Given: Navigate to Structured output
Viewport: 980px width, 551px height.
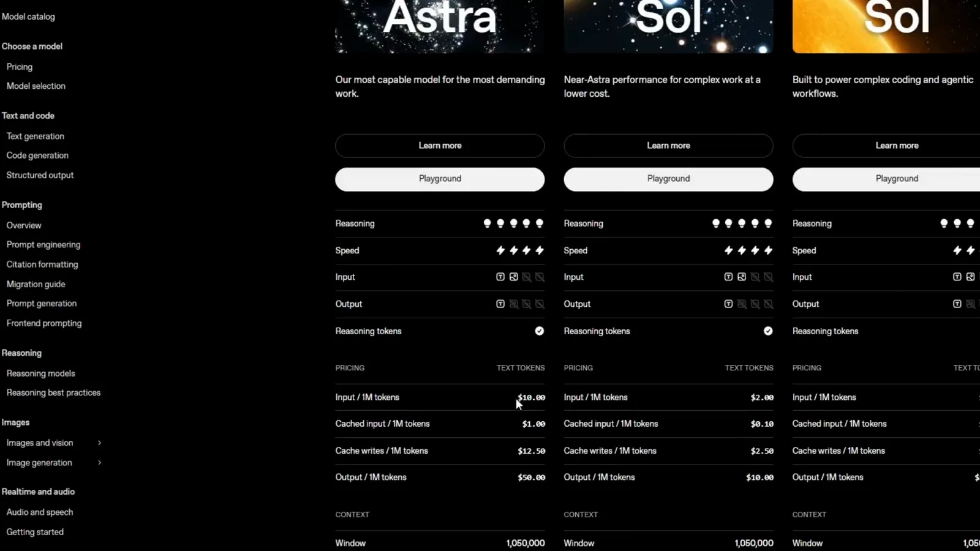Looking at the screenshot, I should (40, 175).
